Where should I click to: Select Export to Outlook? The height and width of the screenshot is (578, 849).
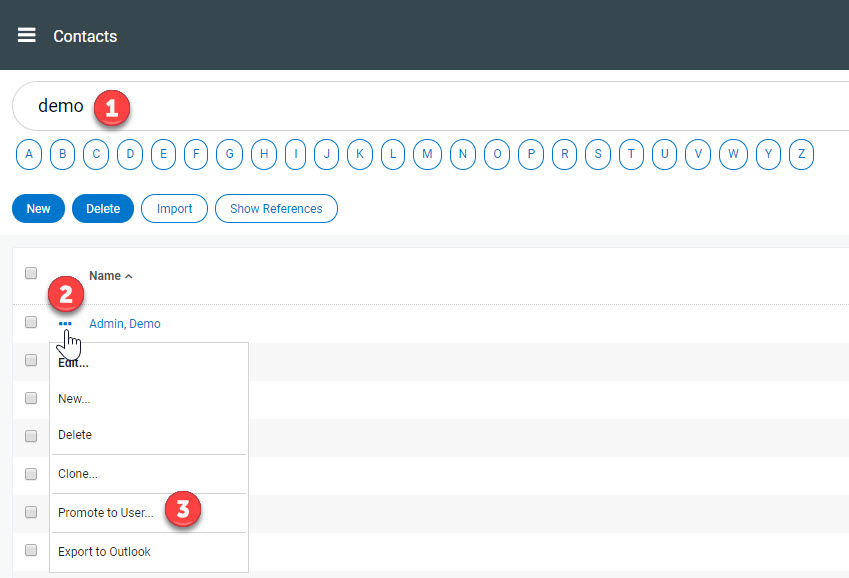104,551
